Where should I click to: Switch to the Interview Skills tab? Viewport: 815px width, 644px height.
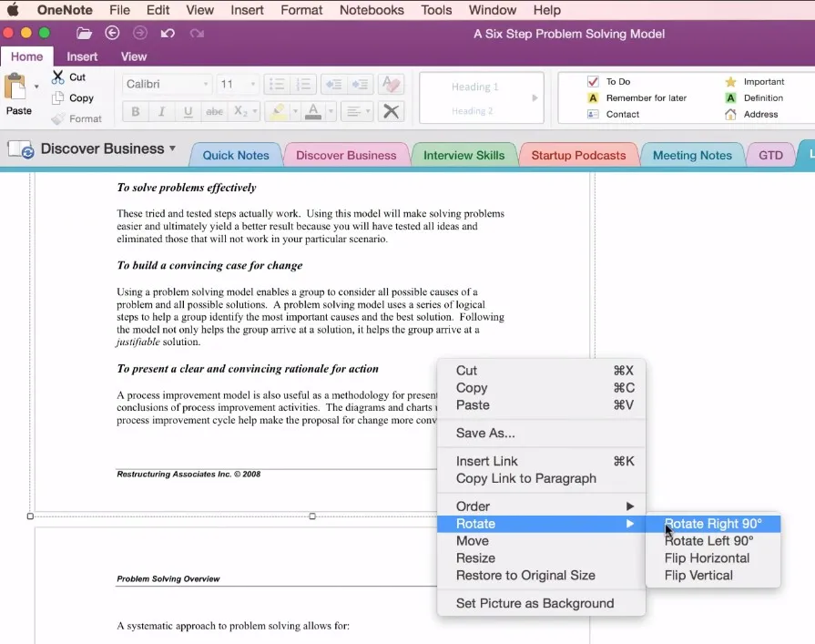(464, 155)
